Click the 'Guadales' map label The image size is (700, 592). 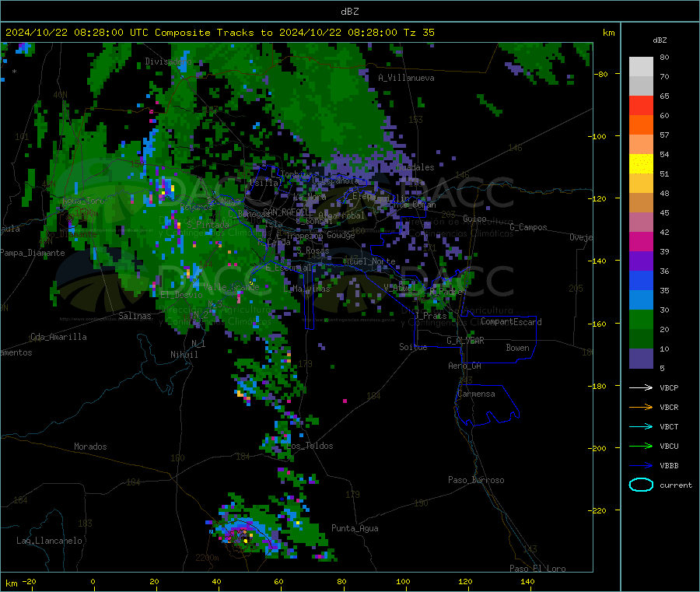pyautogui.click(x=415, y=167)
